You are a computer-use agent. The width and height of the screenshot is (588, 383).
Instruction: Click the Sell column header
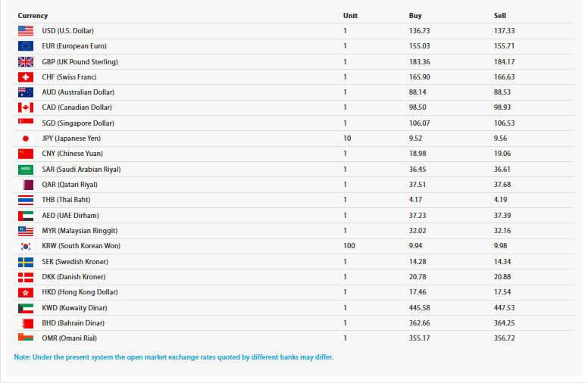click(x=500, y=16)
